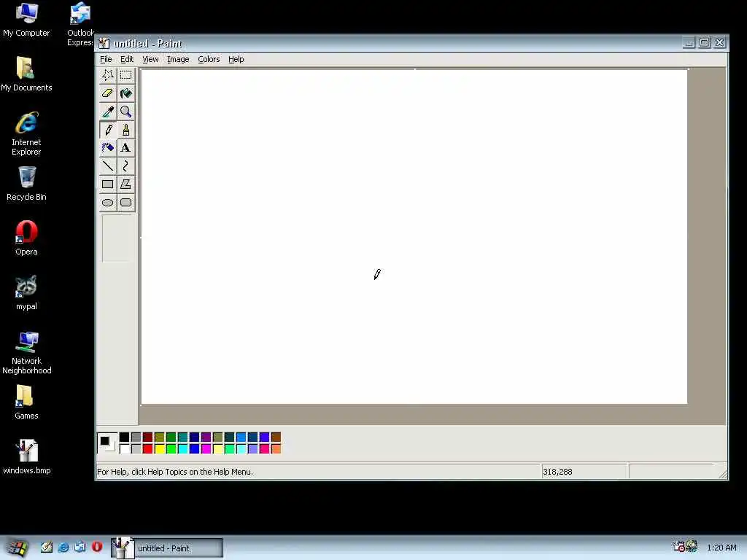Select the Rectangle shape tool
Screen dimensions: 747x560
(x=108, y=184)
